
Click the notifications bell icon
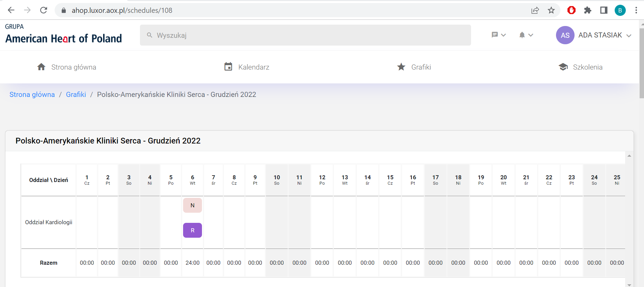click(x=522, y=35)
